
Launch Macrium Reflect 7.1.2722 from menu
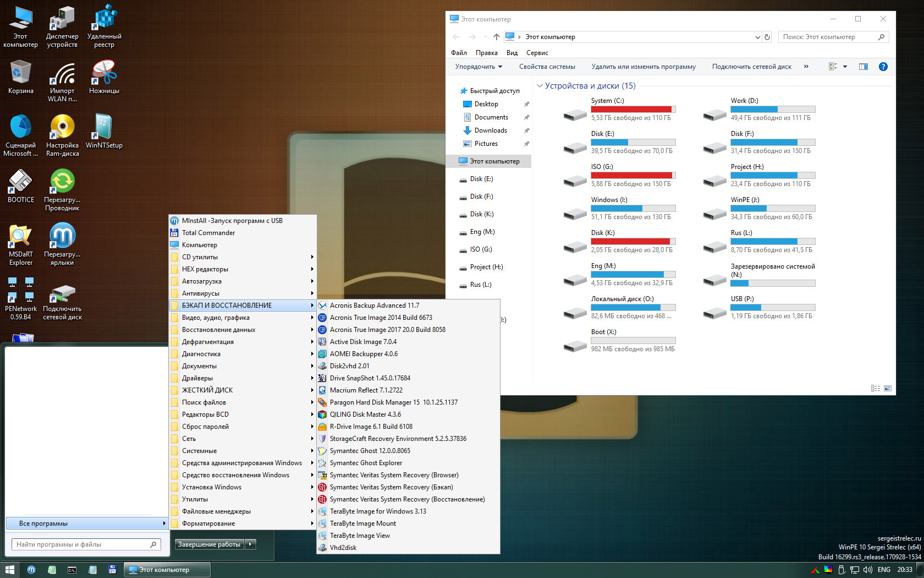pos(366,390)
